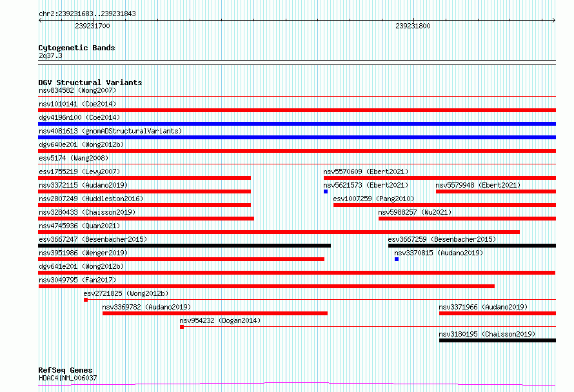
Task: Open esv3667259 (Besenbacher2015) label
Action: tap(442, 239)
